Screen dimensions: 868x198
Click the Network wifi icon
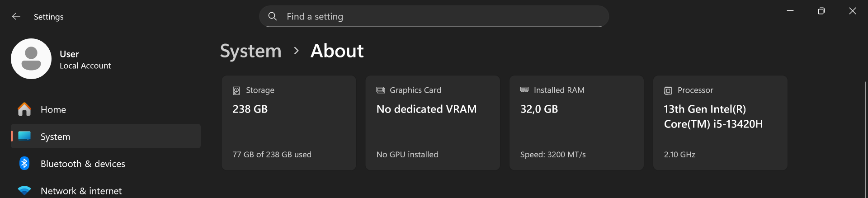click(24, 190)
